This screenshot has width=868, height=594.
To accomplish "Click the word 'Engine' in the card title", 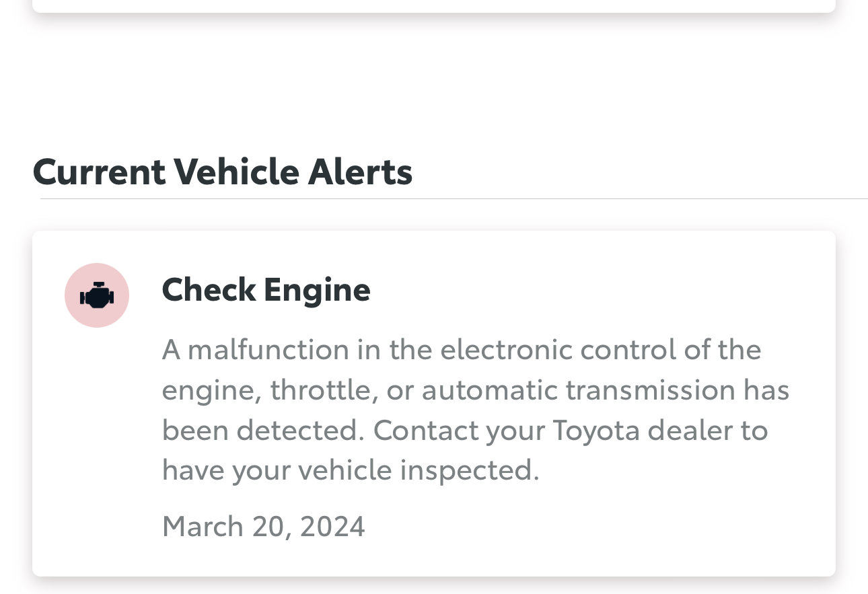I will click(317, 291).
